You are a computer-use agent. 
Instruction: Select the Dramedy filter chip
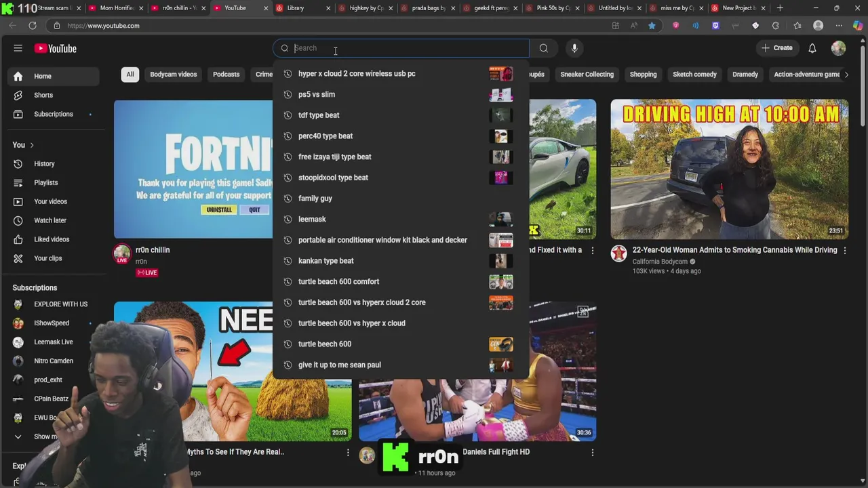pyautogui.click(x=745, y=75)
